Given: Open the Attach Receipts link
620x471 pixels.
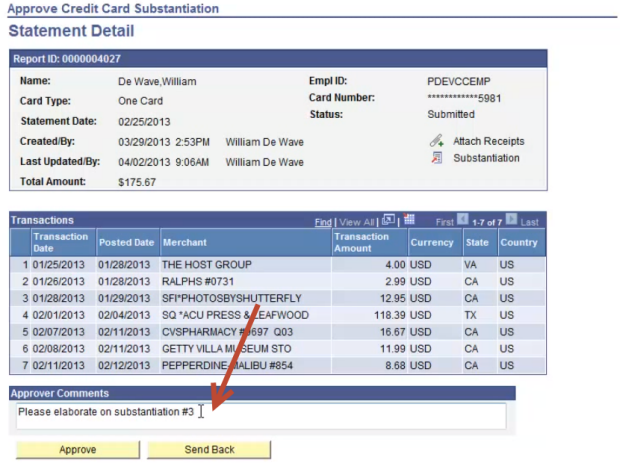Looking at the screenshot, I should tap(488, 141).
